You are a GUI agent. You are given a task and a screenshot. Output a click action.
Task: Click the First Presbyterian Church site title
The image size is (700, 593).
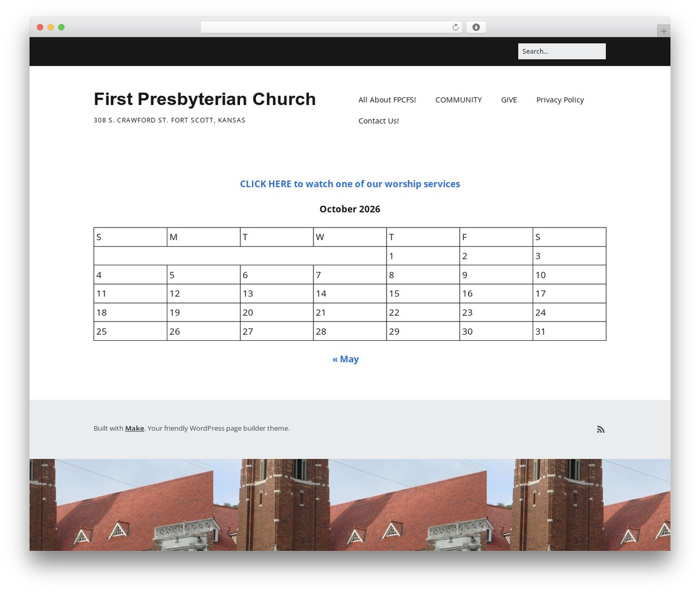205,99
